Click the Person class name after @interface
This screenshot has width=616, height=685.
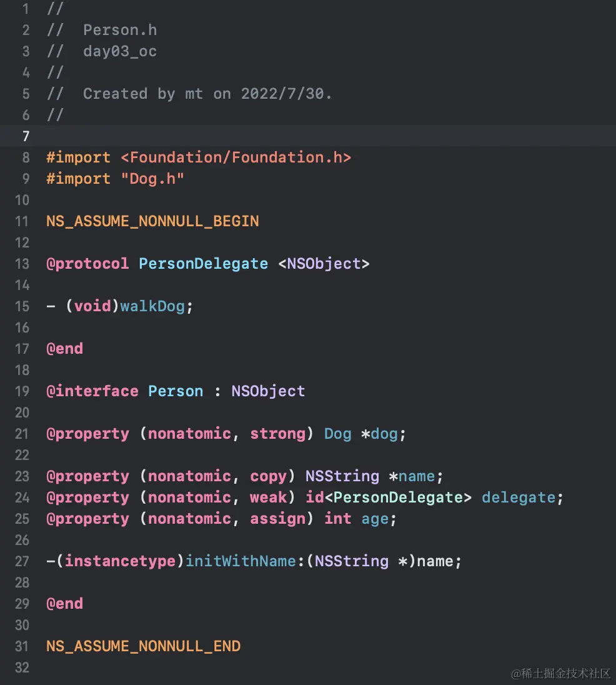(176, 391)
